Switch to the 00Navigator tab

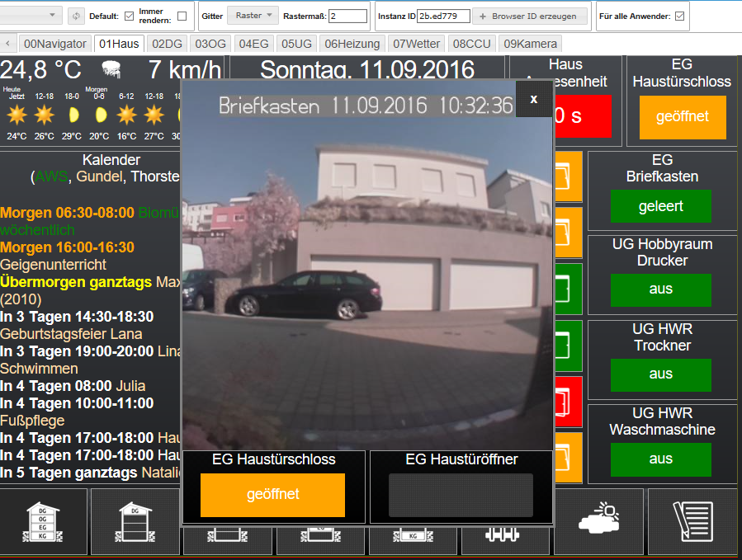55,44
